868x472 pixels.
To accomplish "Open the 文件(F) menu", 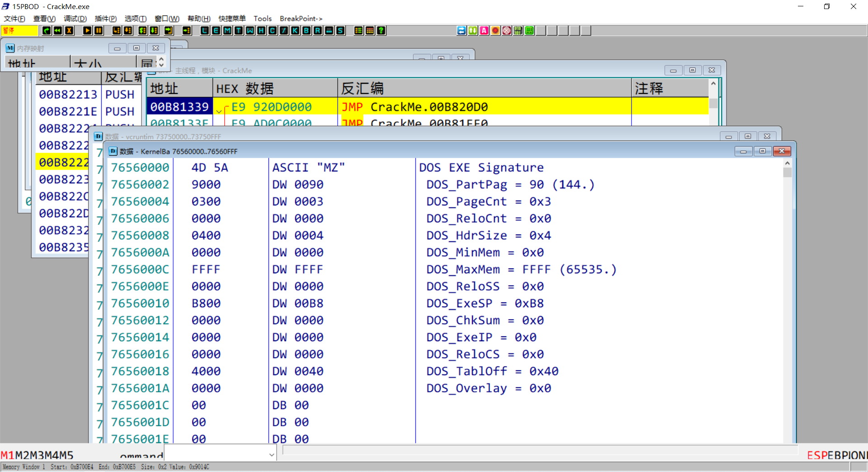I will (14, 19).
